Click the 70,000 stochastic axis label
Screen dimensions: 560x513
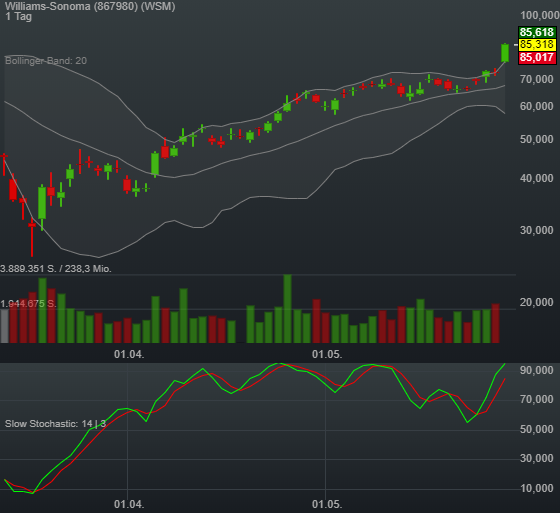tap(537, 399)
